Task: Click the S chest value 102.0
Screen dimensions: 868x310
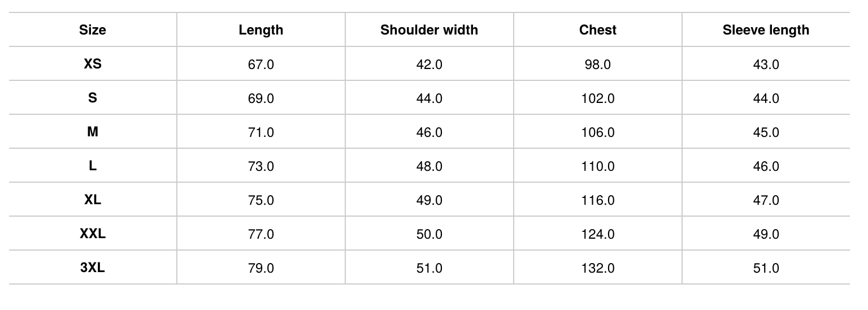Action: 597,98
